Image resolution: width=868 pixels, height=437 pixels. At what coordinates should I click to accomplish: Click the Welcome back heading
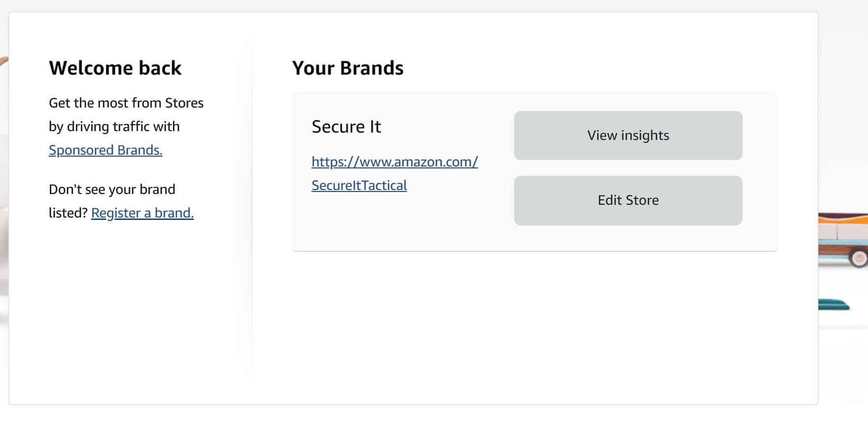pos(115,68)
